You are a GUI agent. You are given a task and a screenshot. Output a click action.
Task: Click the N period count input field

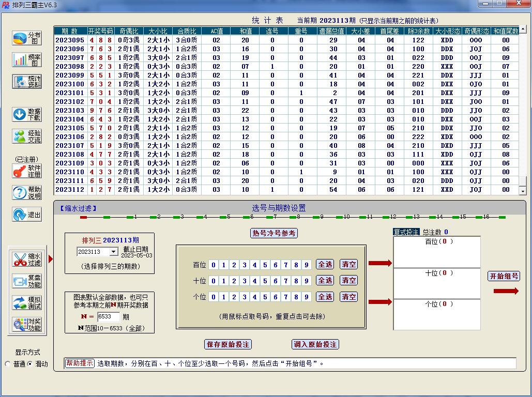click(x=108, y=317)
